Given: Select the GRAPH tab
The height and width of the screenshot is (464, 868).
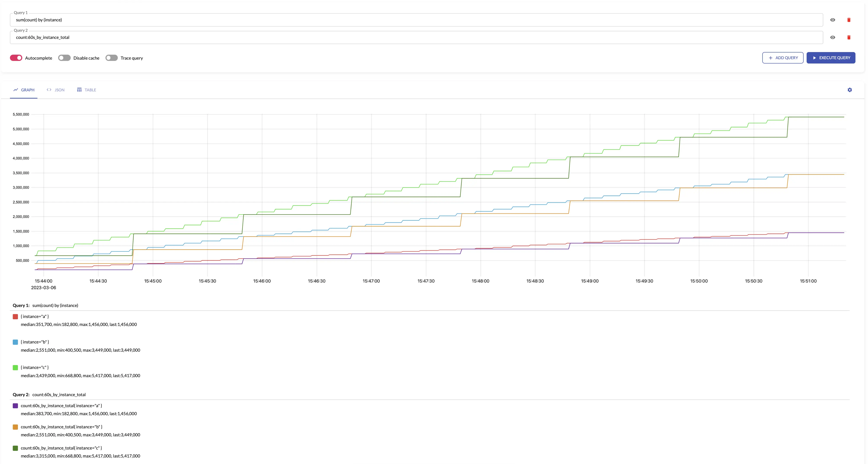Looking at the screenshot, I should [x=24, y=90].
